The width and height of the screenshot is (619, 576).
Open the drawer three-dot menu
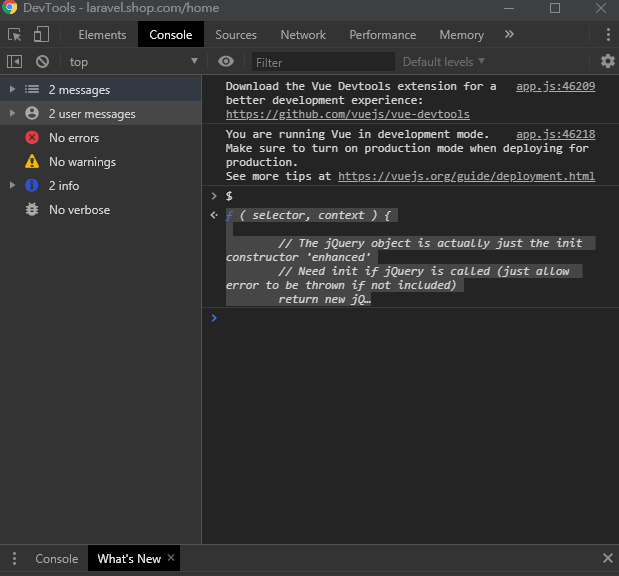(14, 558)
